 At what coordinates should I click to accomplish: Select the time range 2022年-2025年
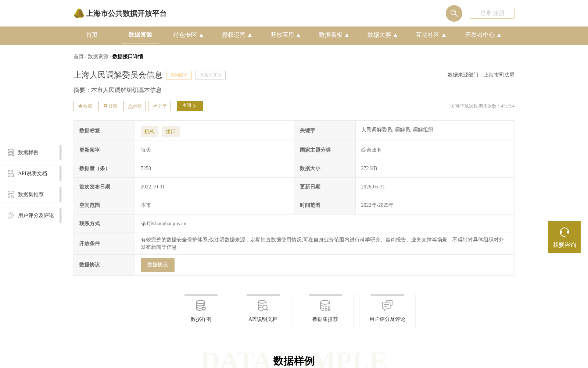(x=377, y=205)
